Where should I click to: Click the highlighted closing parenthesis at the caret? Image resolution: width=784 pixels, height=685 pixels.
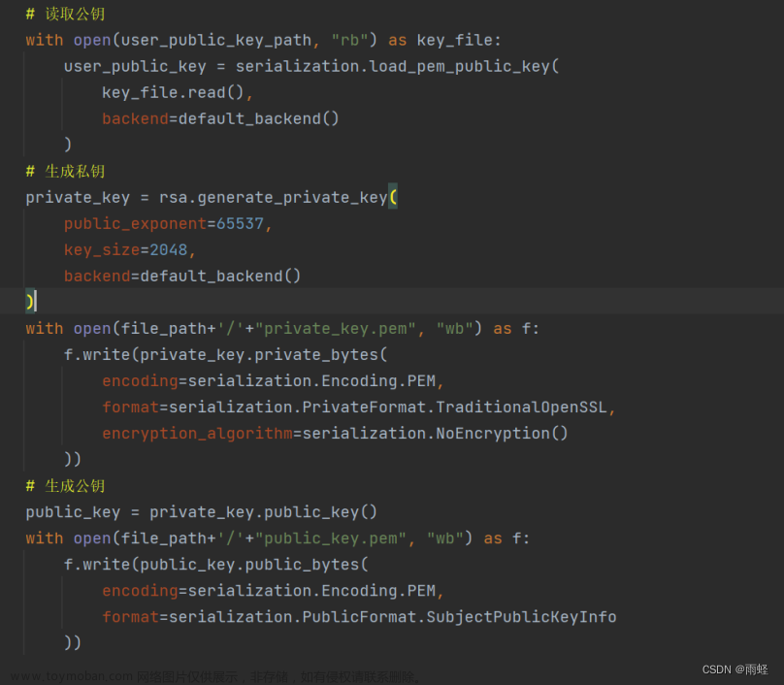point(29,302)
